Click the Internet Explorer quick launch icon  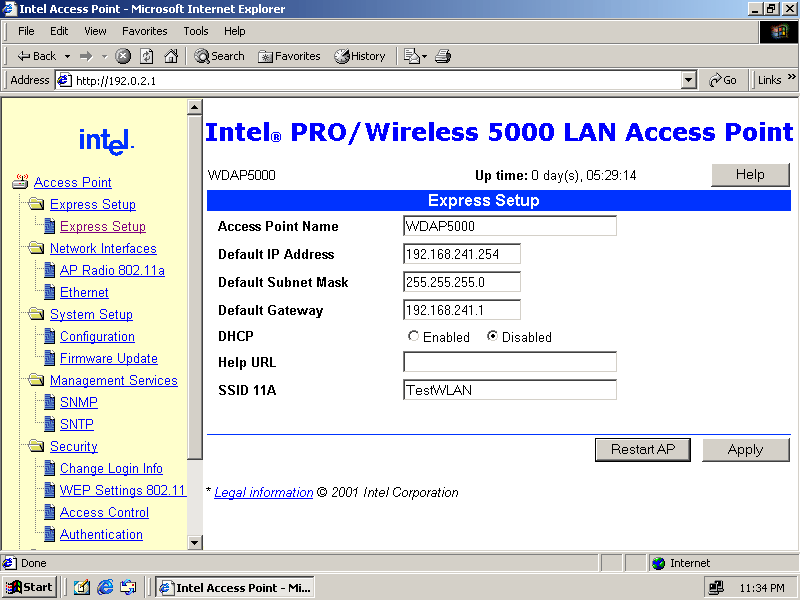coord(105,587)
